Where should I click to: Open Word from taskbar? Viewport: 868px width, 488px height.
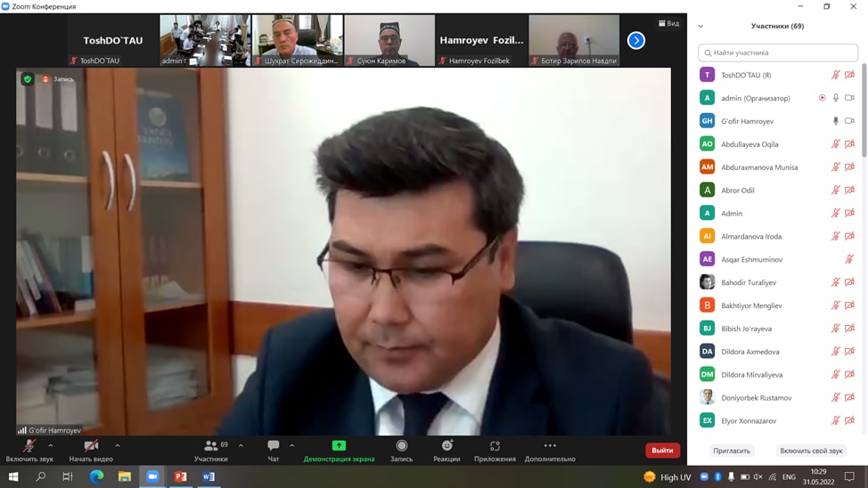[209, 476]
